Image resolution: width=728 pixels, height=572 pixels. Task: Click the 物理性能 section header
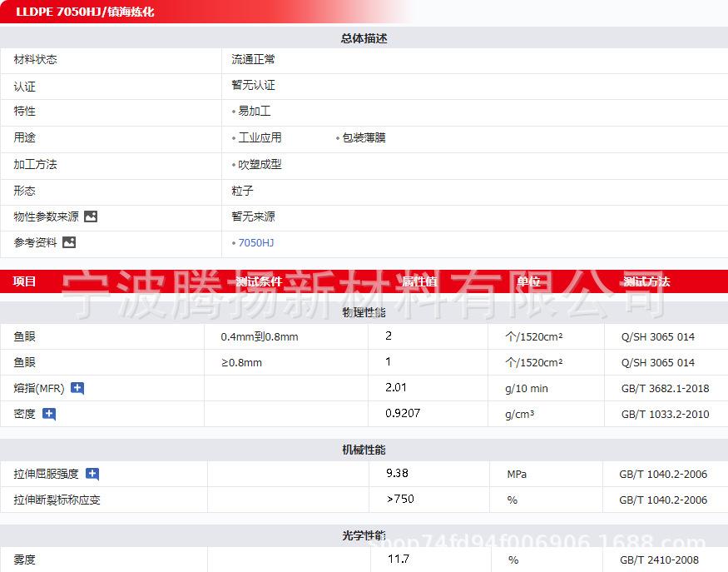(x=364, y=312)
